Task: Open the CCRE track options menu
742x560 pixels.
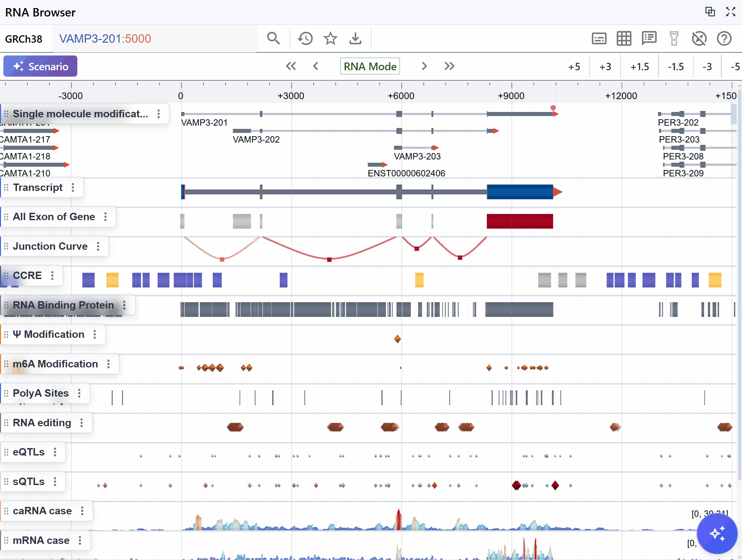Action: 52,276
